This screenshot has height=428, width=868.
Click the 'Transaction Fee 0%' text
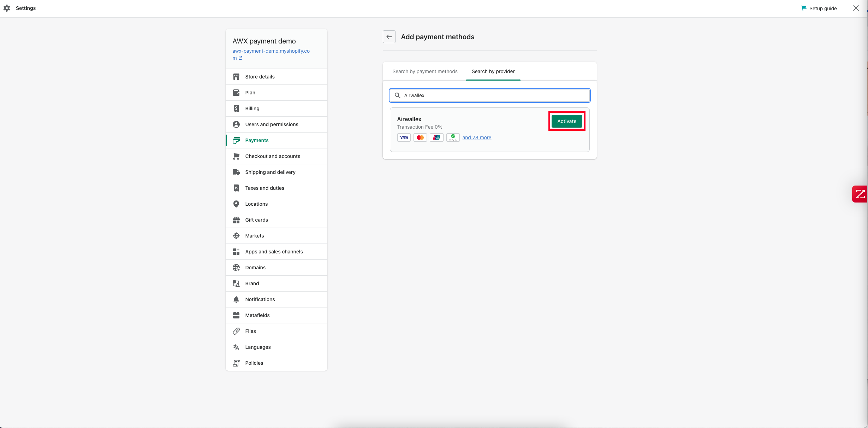tap(420, 127)
